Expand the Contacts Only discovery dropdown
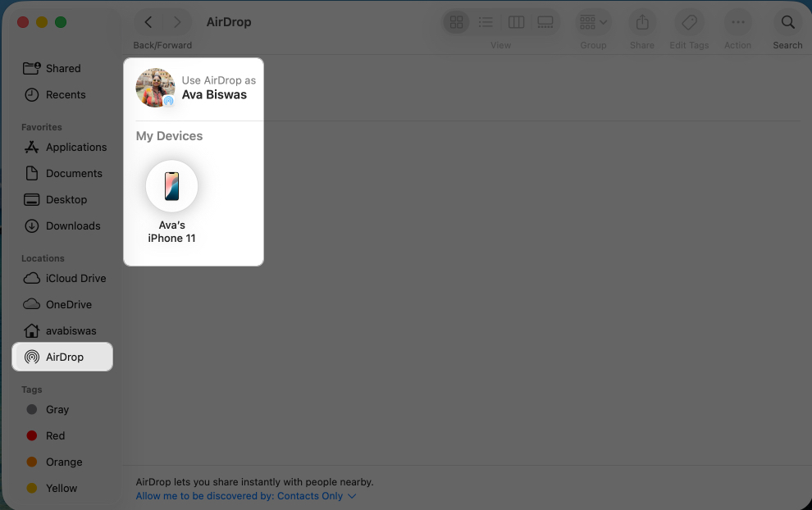Image resolution: width=812 pixels, height=510 pixels. [x=352, y=496]
